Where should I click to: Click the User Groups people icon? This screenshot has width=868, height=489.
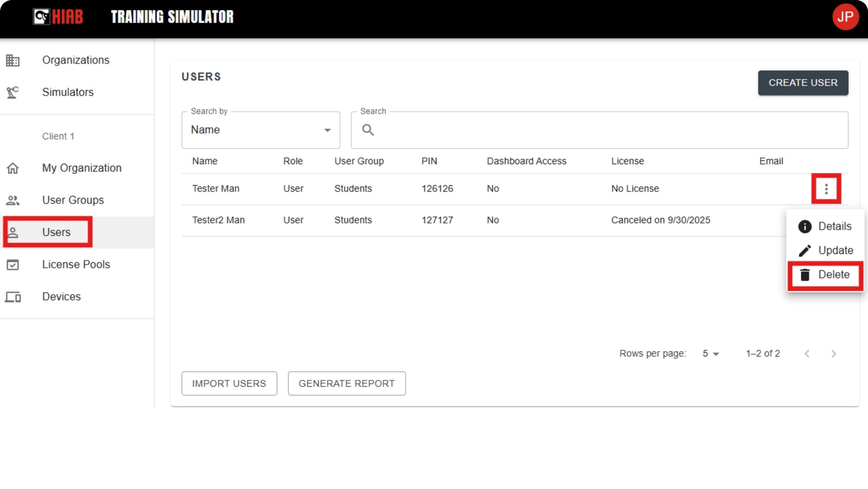pyautogui.click(x=13, y=200)
